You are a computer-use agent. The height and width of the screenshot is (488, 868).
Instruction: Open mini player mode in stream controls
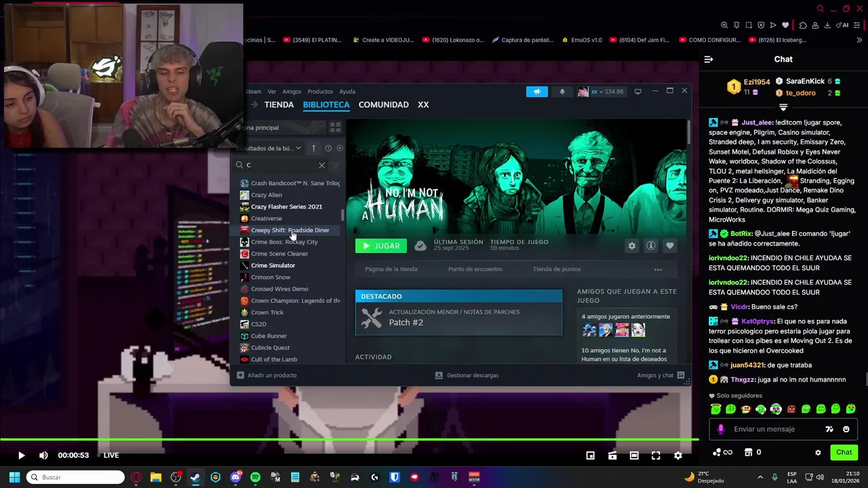[591, 455]
